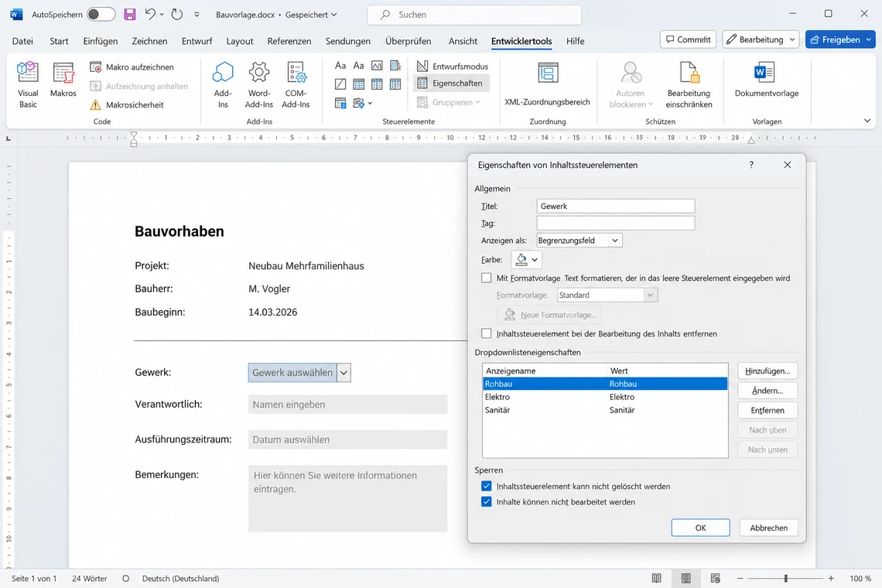Open the legacy tools dropdown arrow
Screen dimensions: 882x588
(370, 104)
